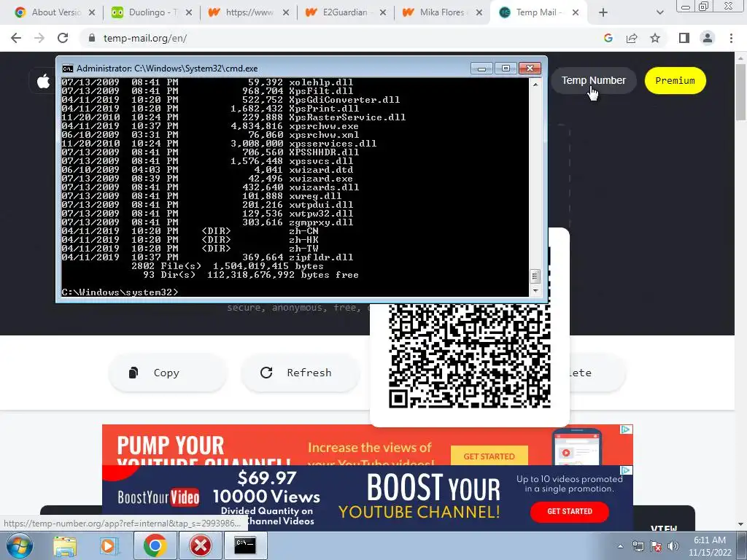Screen dimensions: 747x560
Task: Switch to About Version tab
Action: [55, 12]
